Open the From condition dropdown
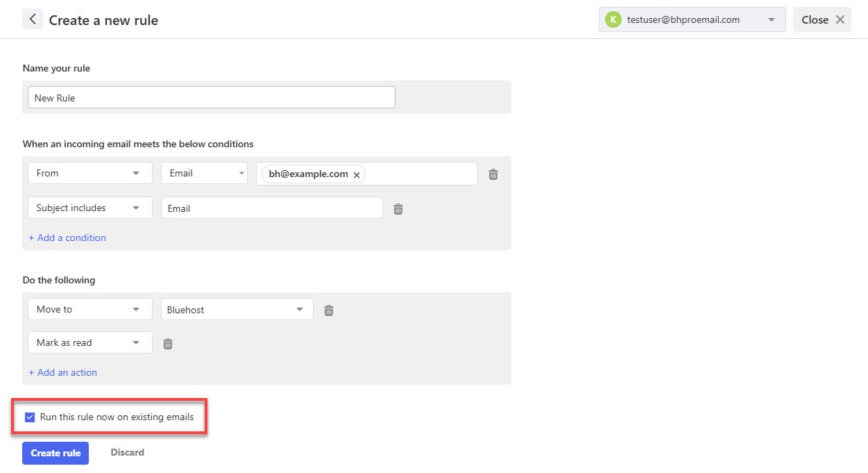Screen dimensions: 868x473 90,173
